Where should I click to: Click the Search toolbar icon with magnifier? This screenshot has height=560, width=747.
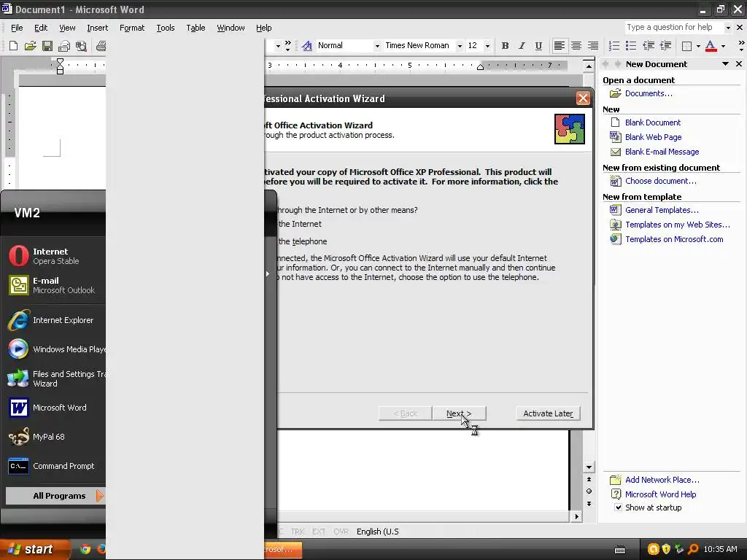pos(81,46)
